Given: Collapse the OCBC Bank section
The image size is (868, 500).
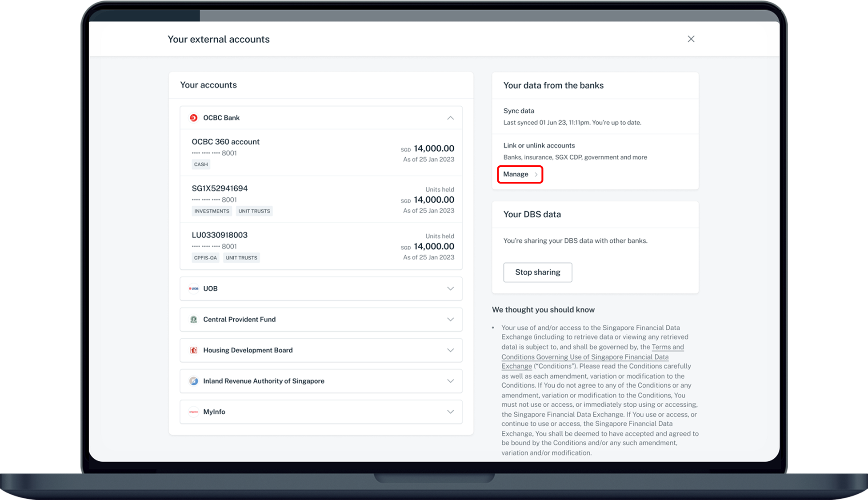Looking at the screenshot, I should point(450,118).
